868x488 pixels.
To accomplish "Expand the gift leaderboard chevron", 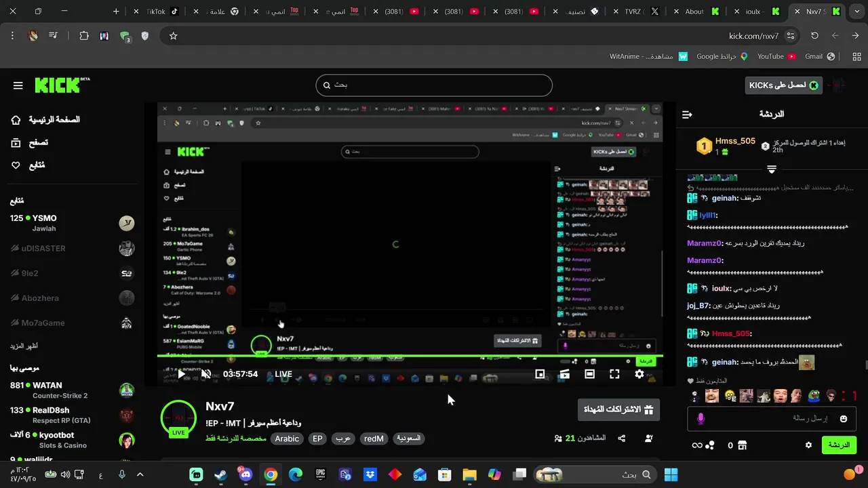I will [772, 169].
